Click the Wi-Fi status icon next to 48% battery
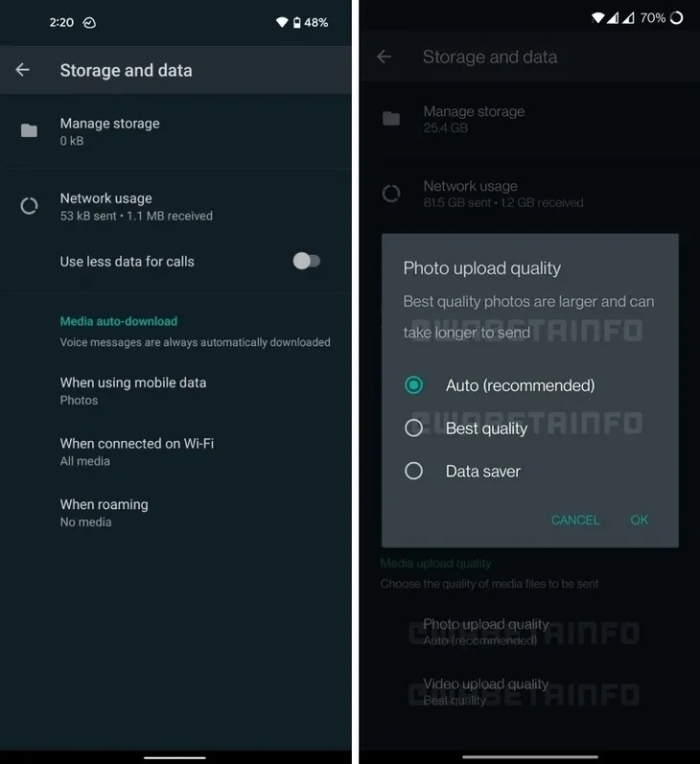Image resolution: width=700 pixels, height=764 pixels. tap(282, 22)
